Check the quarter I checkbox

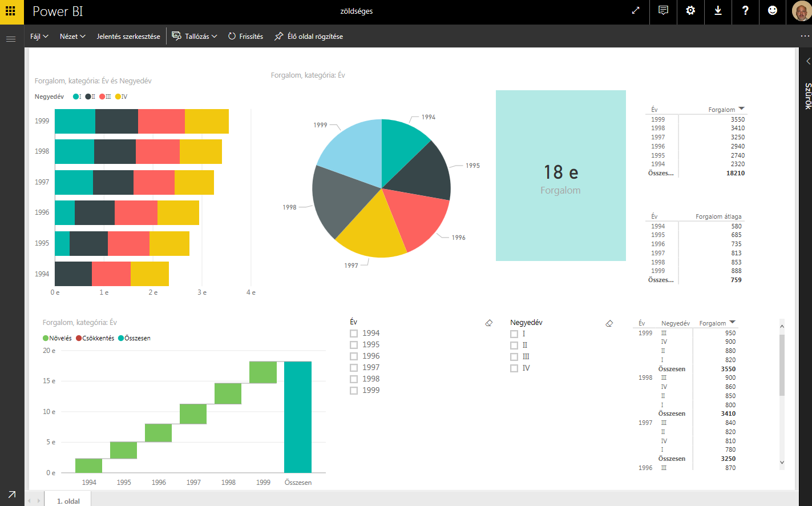pyautogui.click(x=514, y=334)
